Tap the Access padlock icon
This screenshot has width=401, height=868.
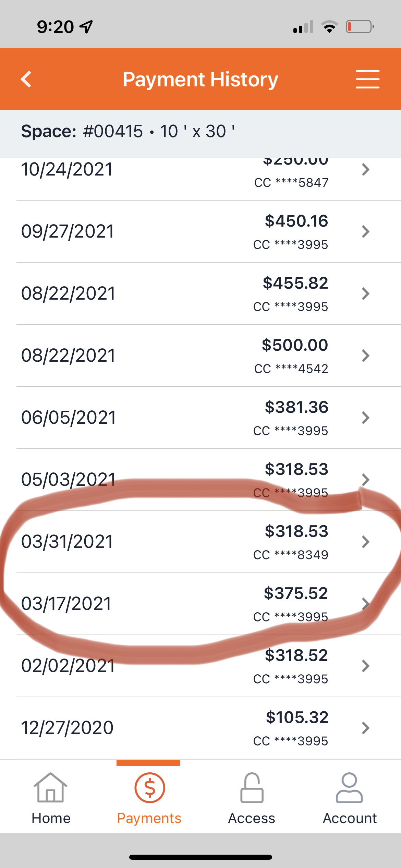click(252, 788)
